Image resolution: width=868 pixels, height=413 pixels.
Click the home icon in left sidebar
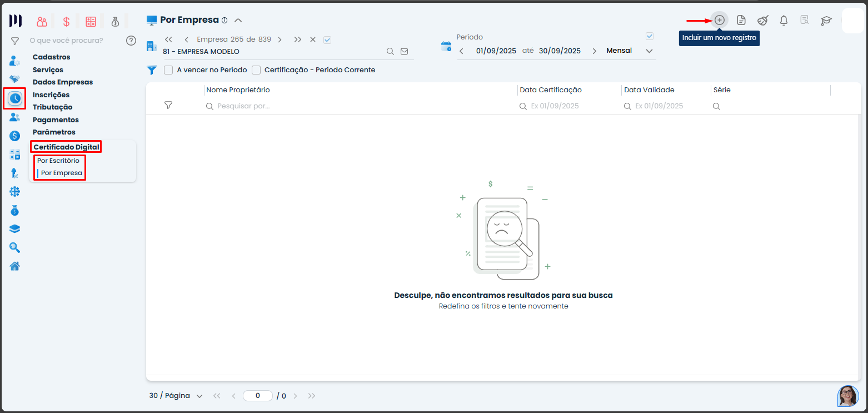(x=15, y=266)
